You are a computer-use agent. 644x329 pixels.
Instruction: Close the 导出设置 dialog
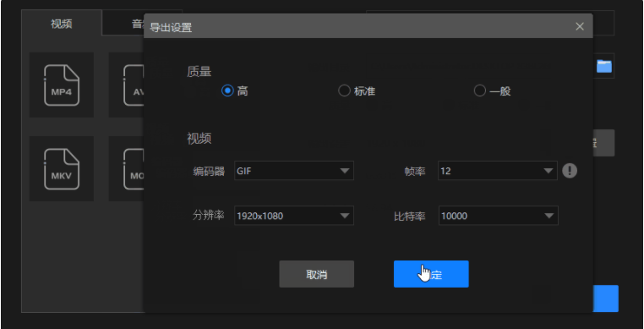(580, 27)
